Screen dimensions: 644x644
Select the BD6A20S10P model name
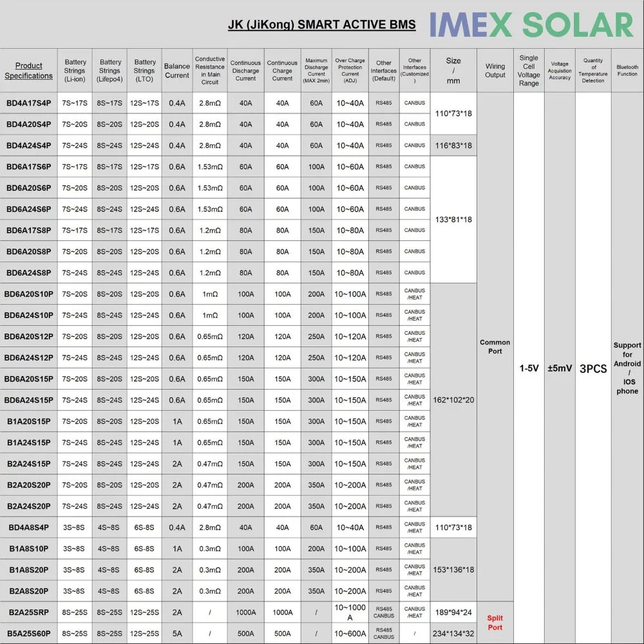pyautogui.click(x=29, y=294)
